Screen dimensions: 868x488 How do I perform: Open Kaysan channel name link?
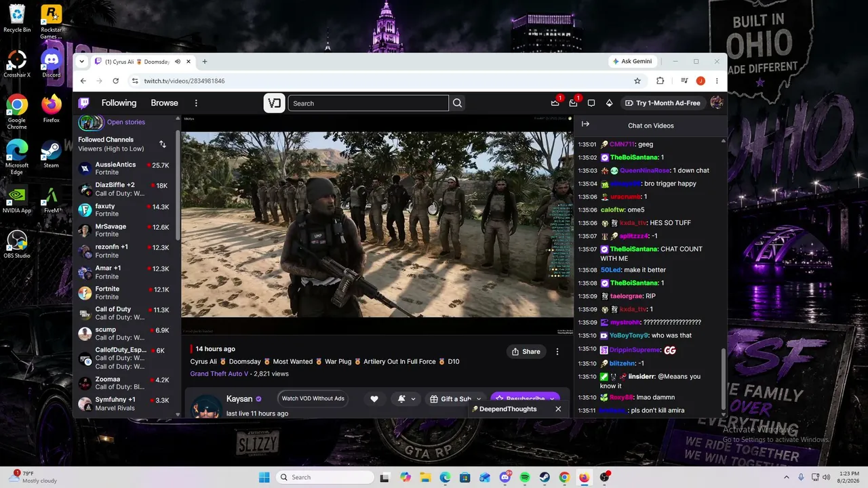pos(239,399)
